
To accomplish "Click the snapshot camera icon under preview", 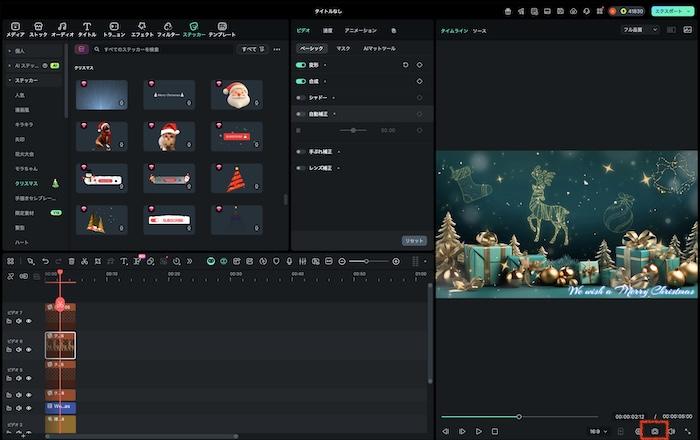I will (x=655, y=431).
